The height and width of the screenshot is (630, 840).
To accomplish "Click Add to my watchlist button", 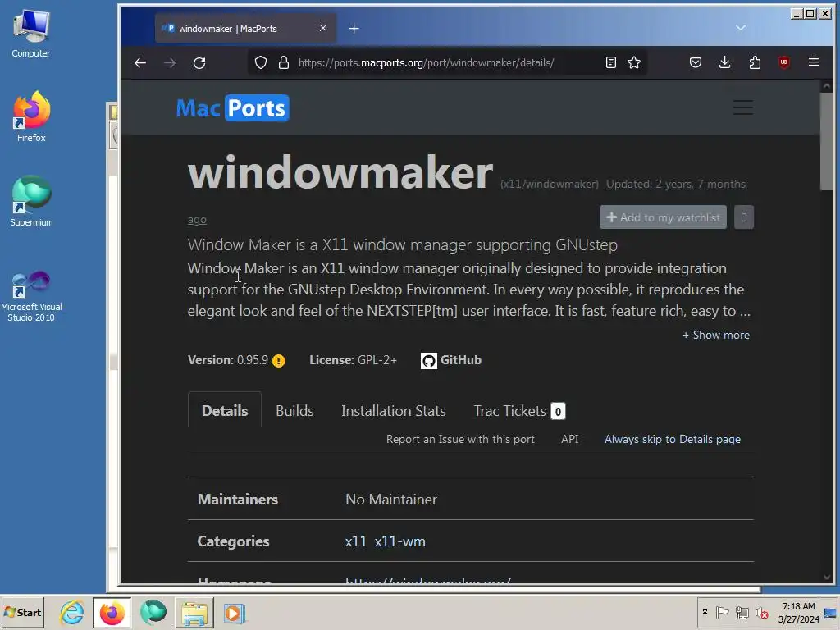I will 663,217.
